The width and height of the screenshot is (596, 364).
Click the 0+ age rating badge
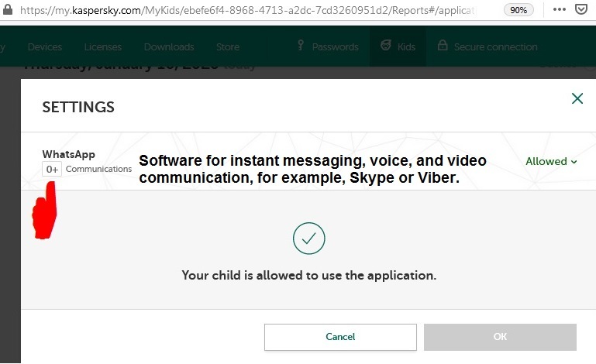pos(52,169)
